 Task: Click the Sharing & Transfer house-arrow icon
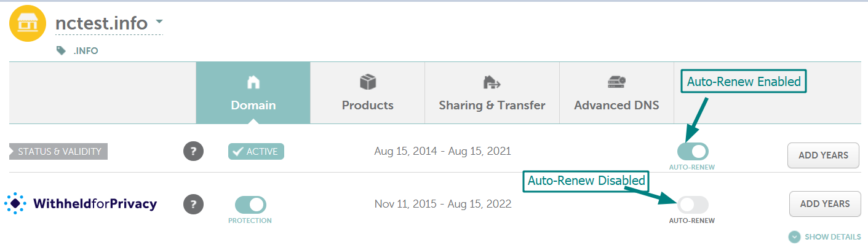(x=492, y=82)
